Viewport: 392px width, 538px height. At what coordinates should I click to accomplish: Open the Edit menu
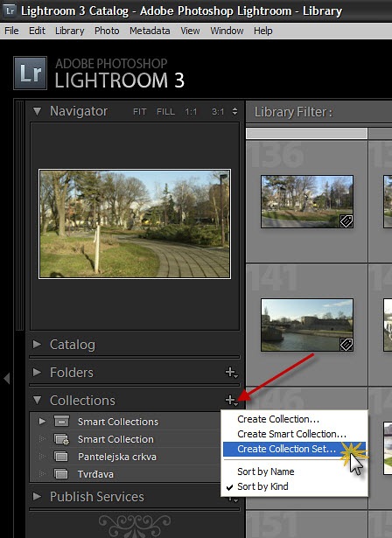coord(37,31)
